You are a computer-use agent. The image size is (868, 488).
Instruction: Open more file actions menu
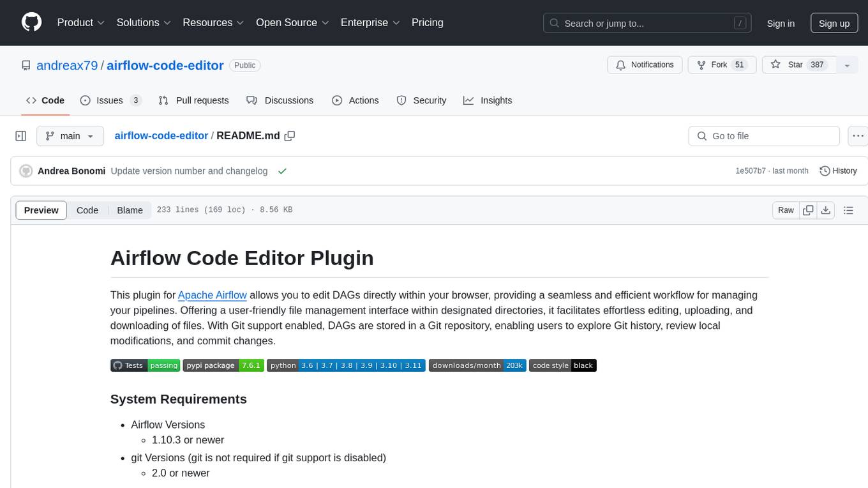coord(858,136)
